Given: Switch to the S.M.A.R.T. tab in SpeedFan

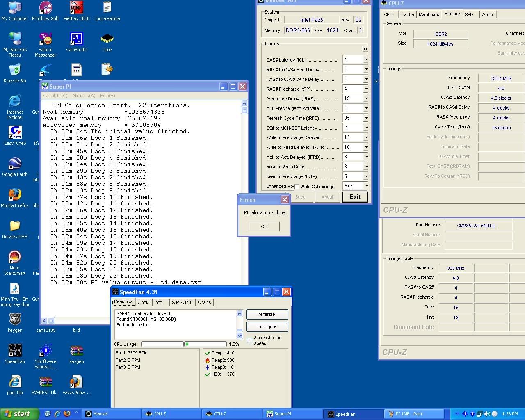Looking at the screenshot, I should click(182, 302).
